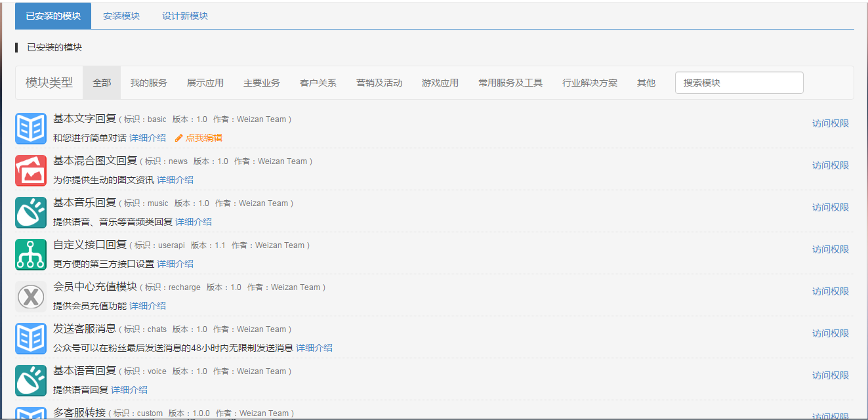Click the 基本音乐回复 module icon

click(31, 212)
